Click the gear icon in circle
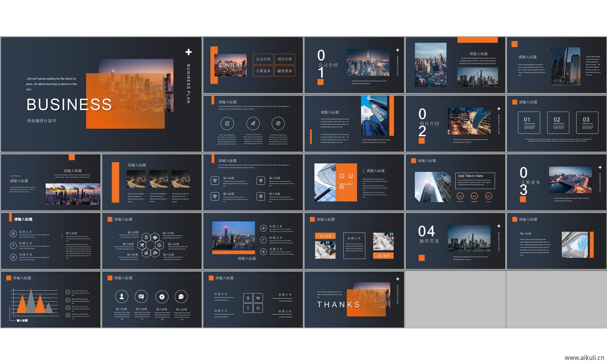Viewport: 607px width, 364px height. pyautogui.click(x=162, y=297)
